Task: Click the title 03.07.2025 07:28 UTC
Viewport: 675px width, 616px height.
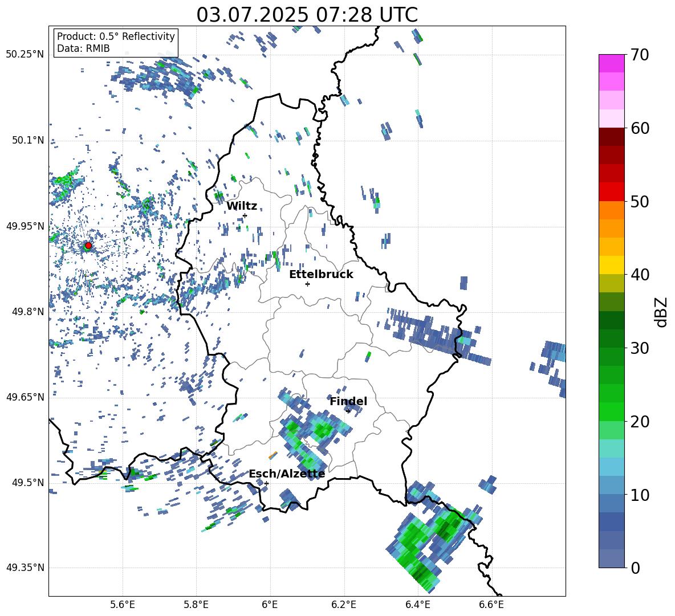Action: click(307, 15)
